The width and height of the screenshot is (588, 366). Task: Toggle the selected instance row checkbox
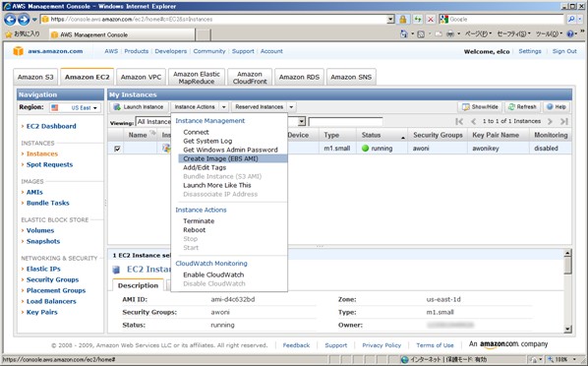point(117,149)
